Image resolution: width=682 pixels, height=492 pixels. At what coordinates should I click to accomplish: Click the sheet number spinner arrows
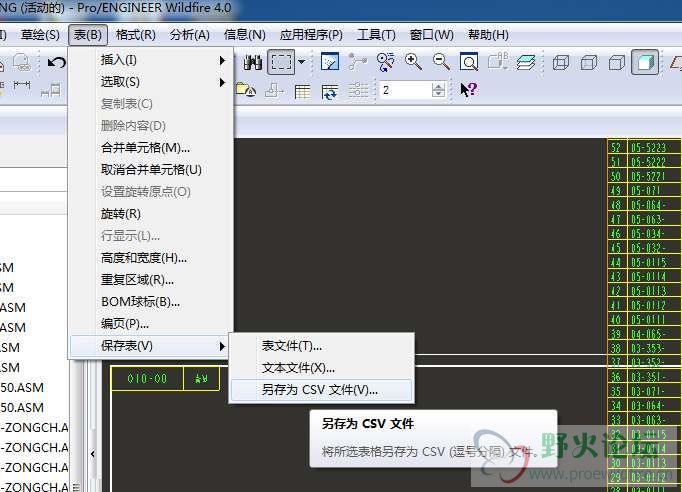coord(438,90)
